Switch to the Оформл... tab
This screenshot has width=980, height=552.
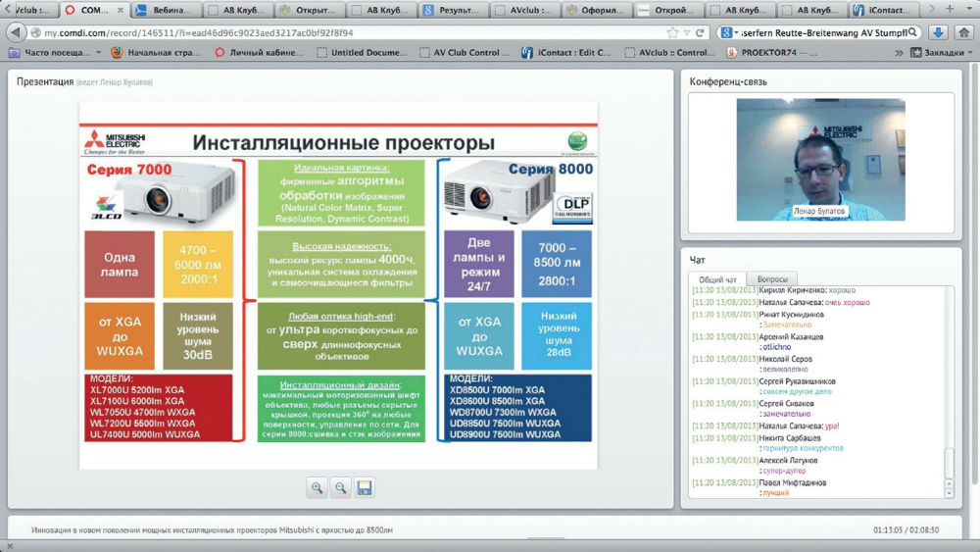click(597, 10)
